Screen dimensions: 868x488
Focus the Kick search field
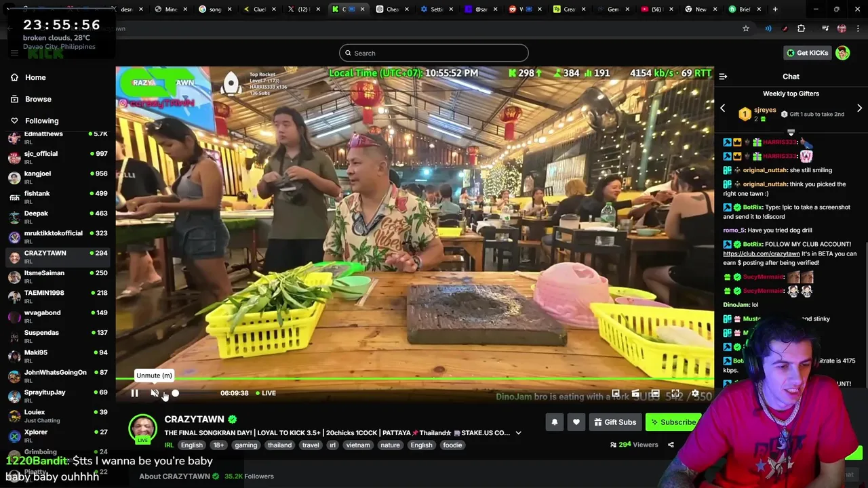click(434, 53)
